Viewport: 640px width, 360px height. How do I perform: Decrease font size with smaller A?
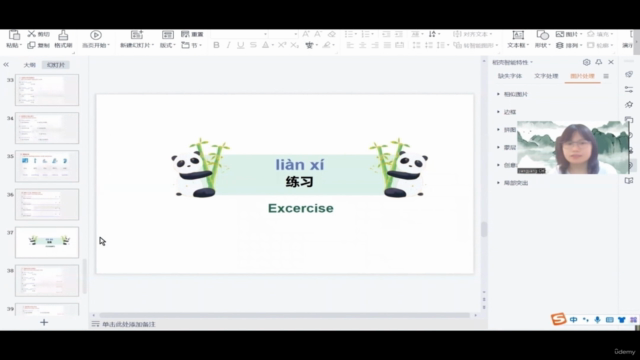click(x=318, y=34)
